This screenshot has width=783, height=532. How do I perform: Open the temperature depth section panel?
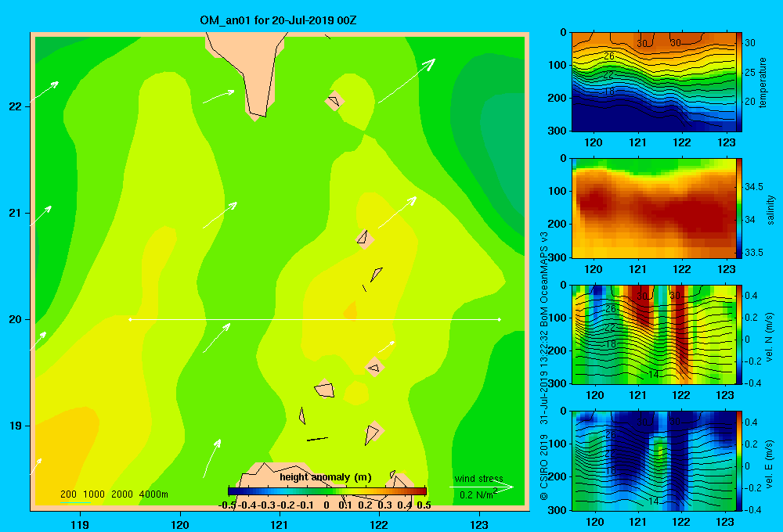[x=653, y=82]
